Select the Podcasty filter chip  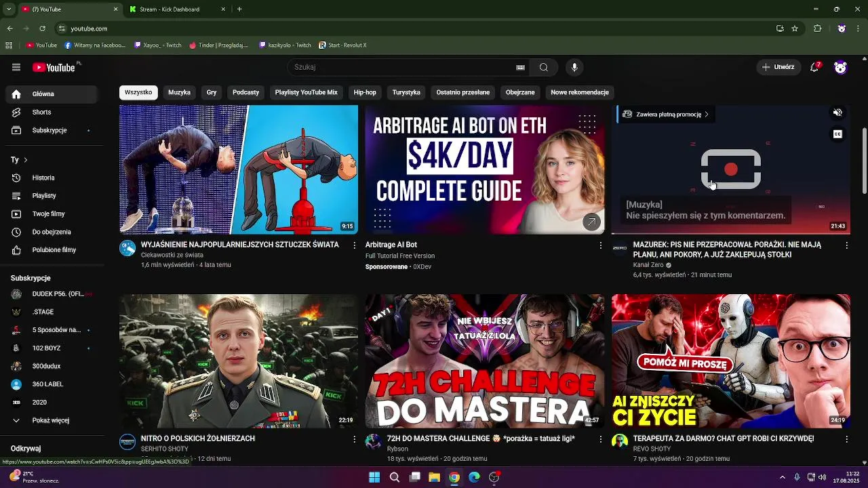(245, 92)
